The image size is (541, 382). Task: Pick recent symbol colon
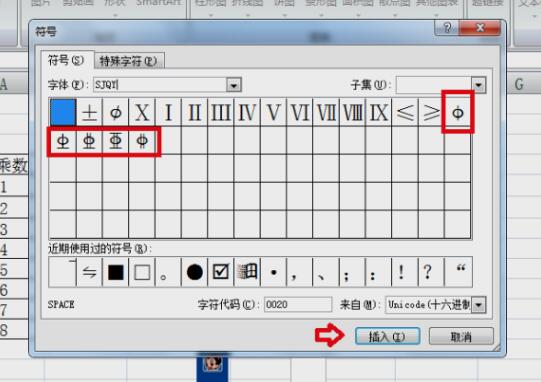tap(378, 272)
